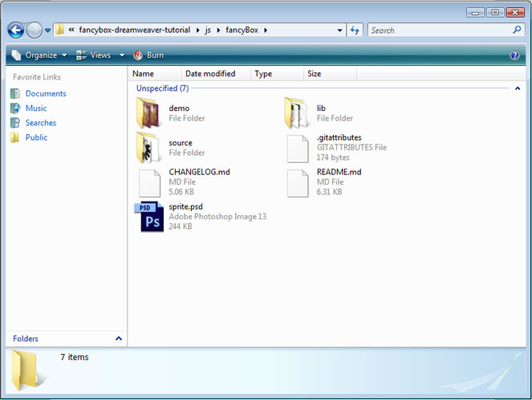Open the source folder icon
532x400 pixels.
(x=149, y=148)
